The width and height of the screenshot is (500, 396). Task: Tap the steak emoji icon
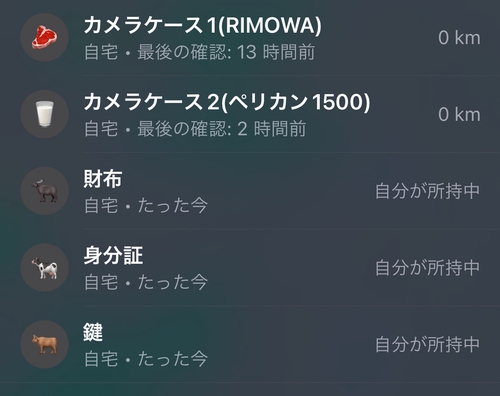tap(44, 37)
